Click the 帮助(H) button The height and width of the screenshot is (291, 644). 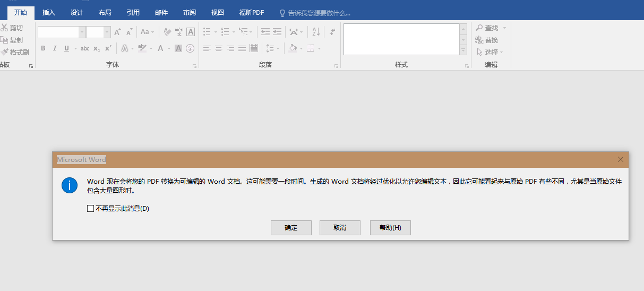(390, 228)
